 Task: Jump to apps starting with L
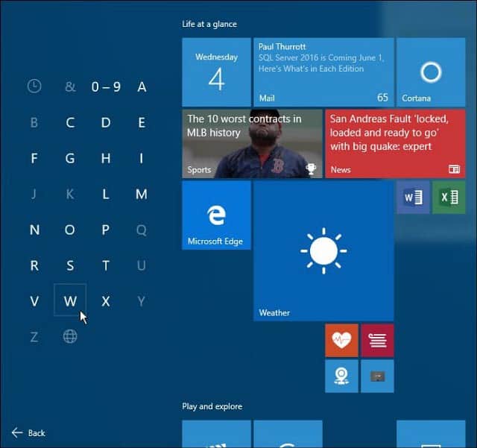[x=106, y=194]
